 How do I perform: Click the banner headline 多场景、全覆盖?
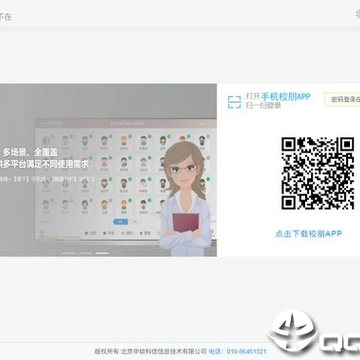[30, 153]
